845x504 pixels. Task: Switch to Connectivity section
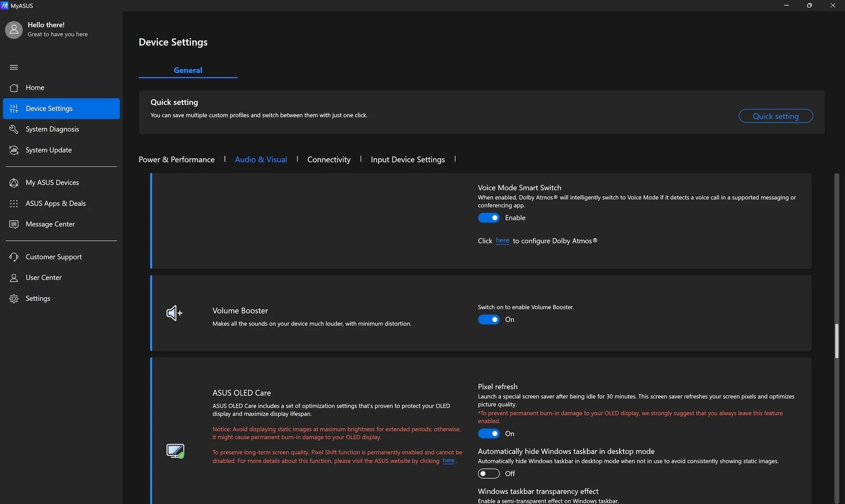pyautogui.click(x=329, y=160)
